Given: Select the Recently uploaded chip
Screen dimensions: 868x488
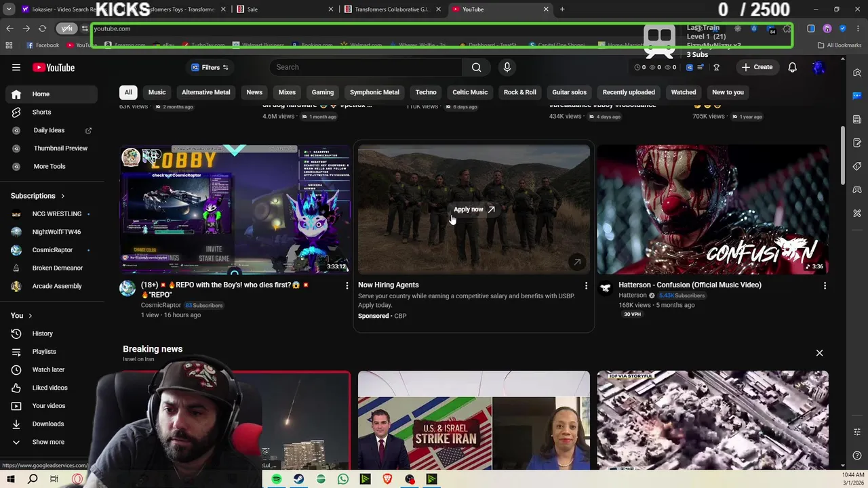Looking at the screenshot, I should click(x=629, y=92).
